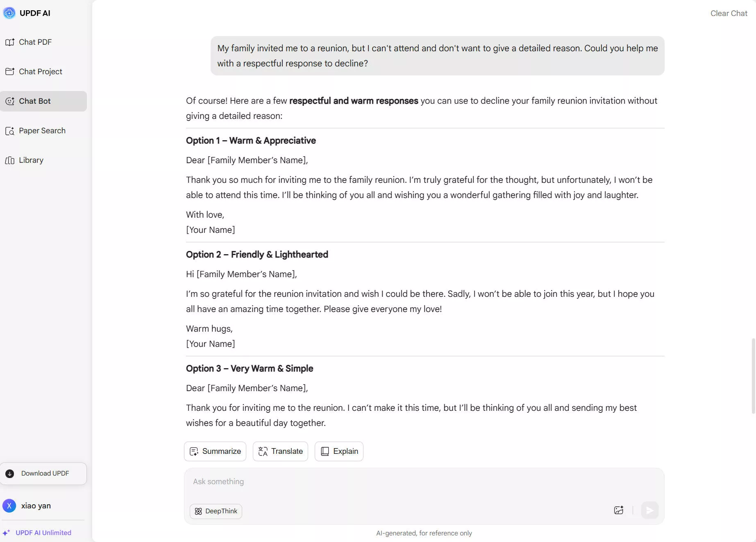Click the UPDF AI logo icon
Image resolution: width=756 pixels, height=542 pixels.
[x=9, y=13]
